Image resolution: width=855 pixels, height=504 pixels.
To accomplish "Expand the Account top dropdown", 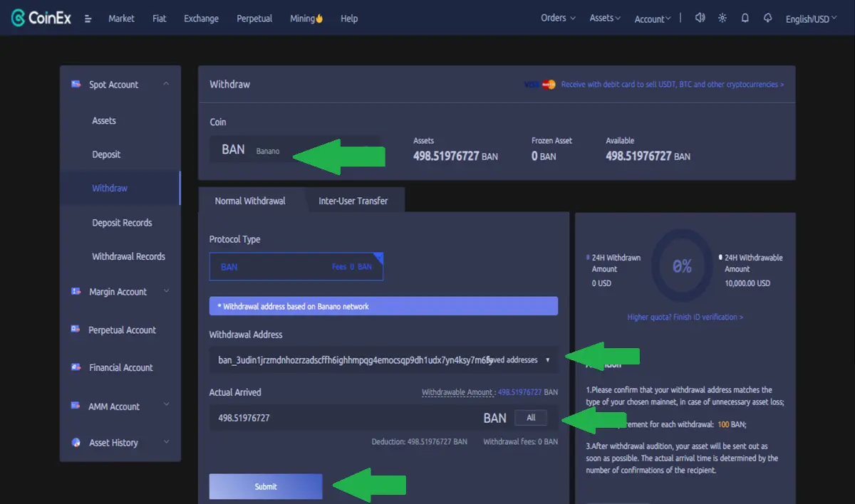I will click(x=653, y=19).
